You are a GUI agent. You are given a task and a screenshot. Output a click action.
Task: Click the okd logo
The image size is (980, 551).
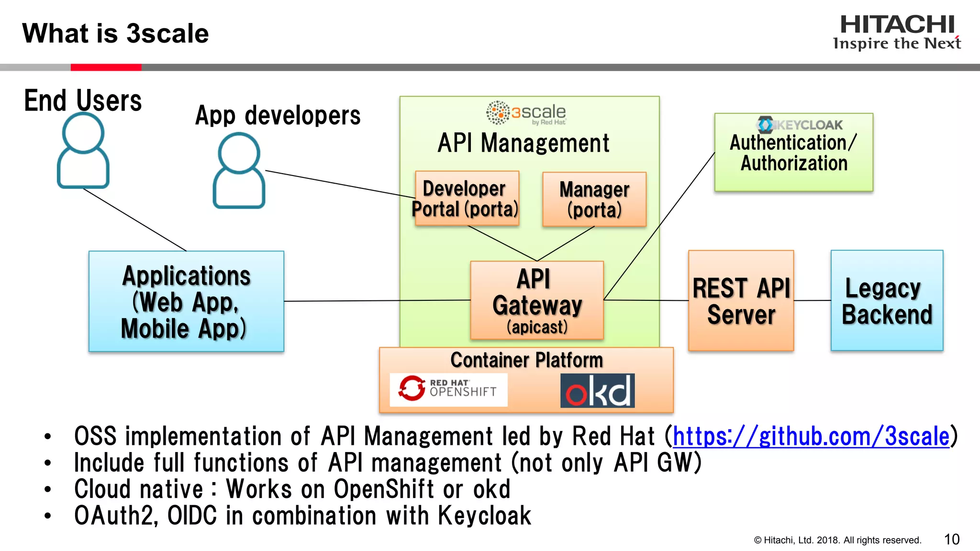(598, 390)
